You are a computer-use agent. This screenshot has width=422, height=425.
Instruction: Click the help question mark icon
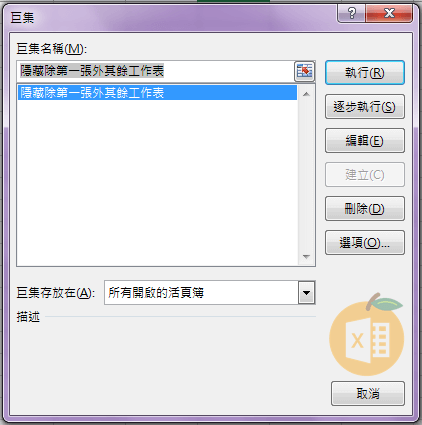[352, 13]
